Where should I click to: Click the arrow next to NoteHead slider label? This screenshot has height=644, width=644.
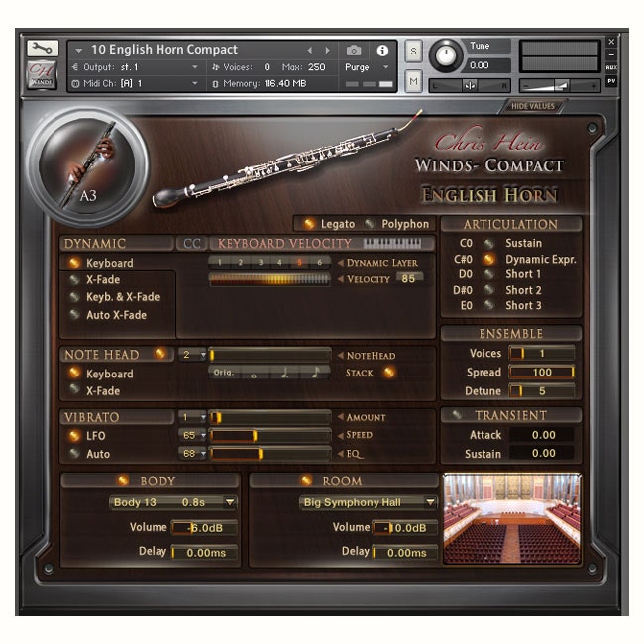click(x=341, y=356)
